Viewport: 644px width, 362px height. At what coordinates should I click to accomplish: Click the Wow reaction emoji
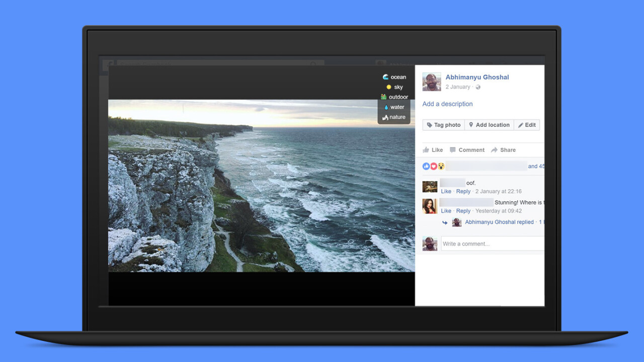441,166
